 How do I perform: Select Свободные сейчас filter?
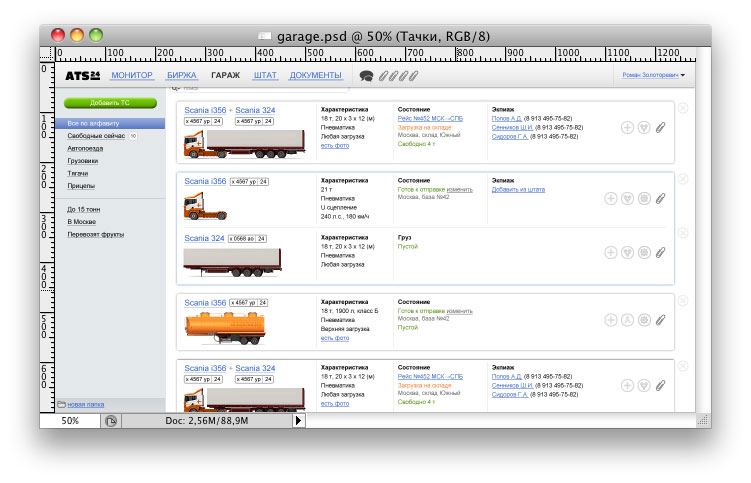(96, 136)
